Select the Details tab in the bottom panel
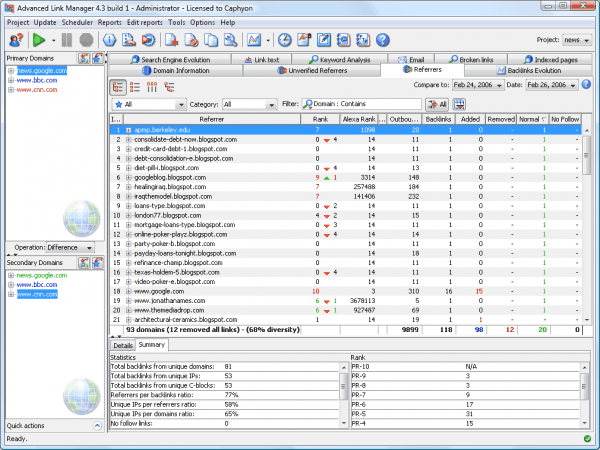600x450 pixels. coord(123,345)
